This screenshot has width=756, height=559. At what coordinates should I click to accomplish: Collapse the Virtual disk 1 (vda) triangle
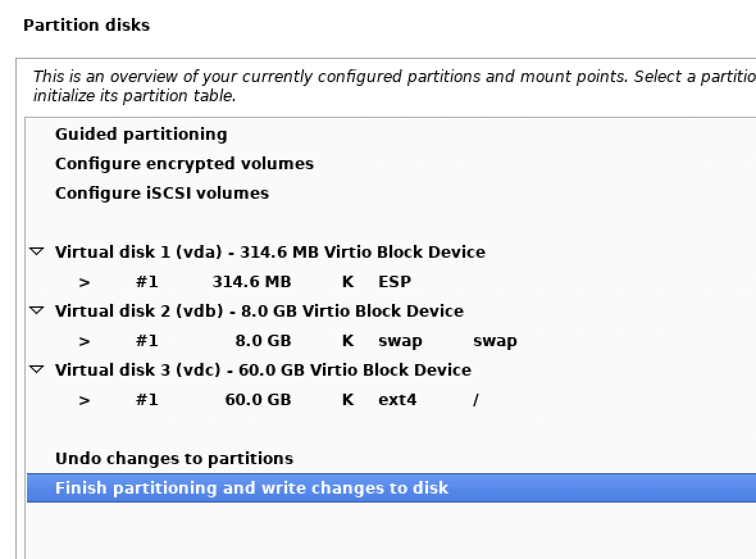[x=37, y=252]
